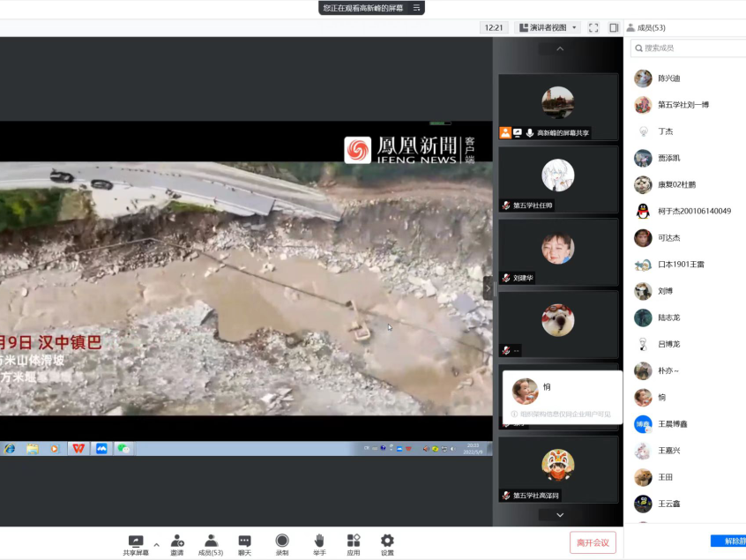This screenshot has width=746, height=560.
Task: Select member 口本1901王雷 in the list
Action: 685,265
